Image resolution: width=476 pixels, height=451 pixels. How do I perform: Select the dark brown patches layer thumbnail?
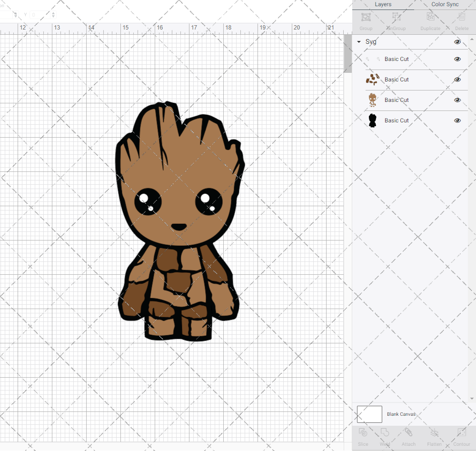(x=373, y=80)
